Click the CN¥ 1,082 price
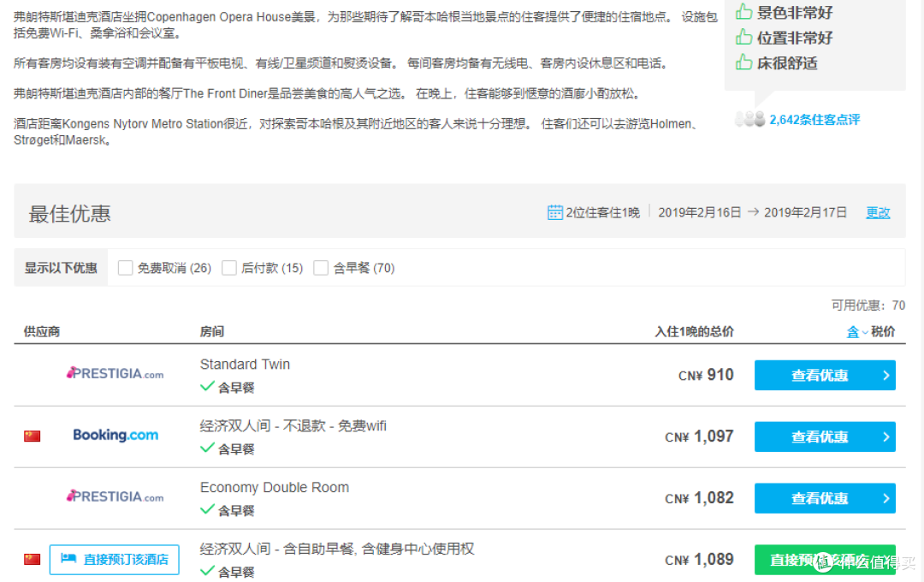Screen dimensions: 924x582 pyautogui.click(x=700, y=498)
